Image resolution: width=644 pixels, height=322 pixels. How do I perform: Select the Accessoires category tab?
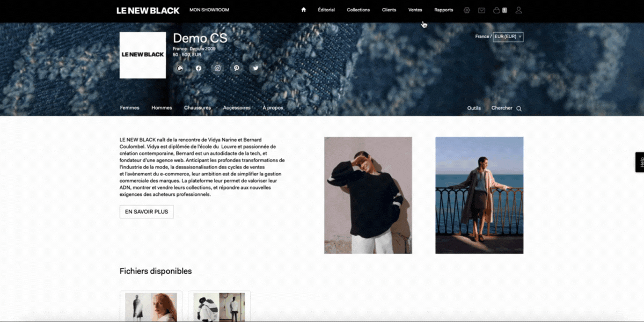coord(237,108)
